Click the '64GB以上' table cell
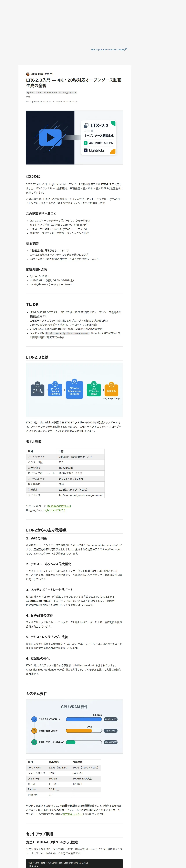This screenshot has height=868, width=186. [86, 773]
